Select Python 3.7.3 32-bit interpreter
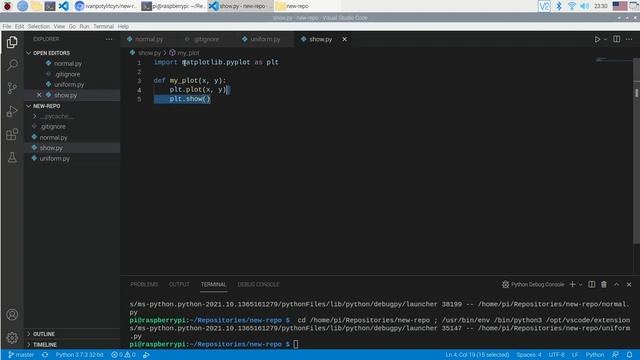 [x=80, y=355]
